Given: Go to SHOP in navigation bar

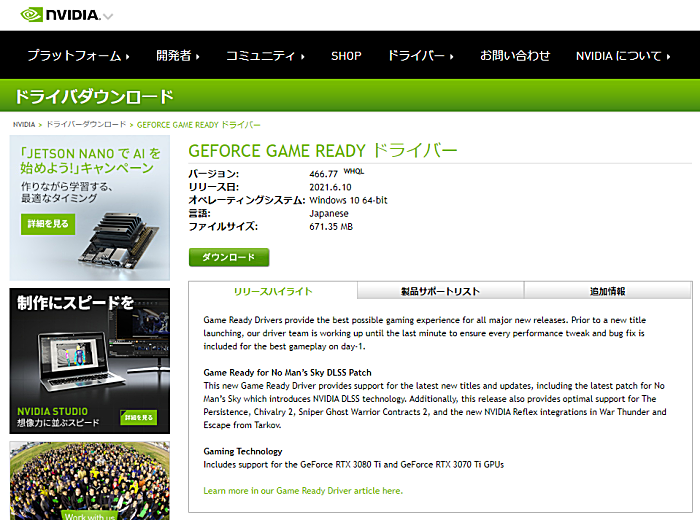Looking at the screenshot, I should [346, 56].
